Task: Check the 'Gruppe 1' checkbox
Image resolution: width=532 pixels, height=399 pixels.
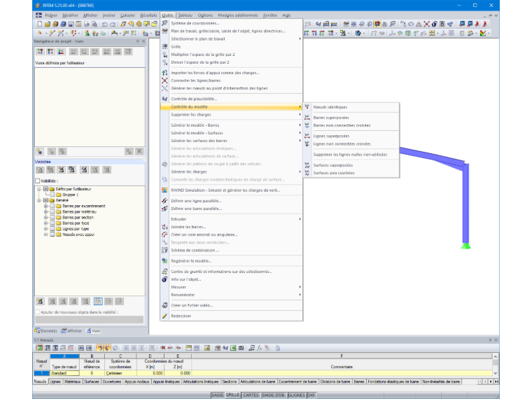Action: click(x=52, y=195)
